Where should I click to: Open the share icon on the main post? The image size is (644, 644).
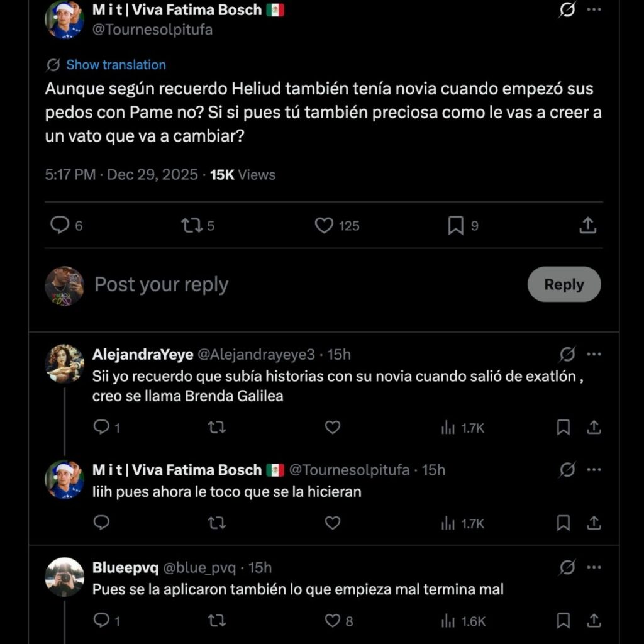tap(587, 225)
